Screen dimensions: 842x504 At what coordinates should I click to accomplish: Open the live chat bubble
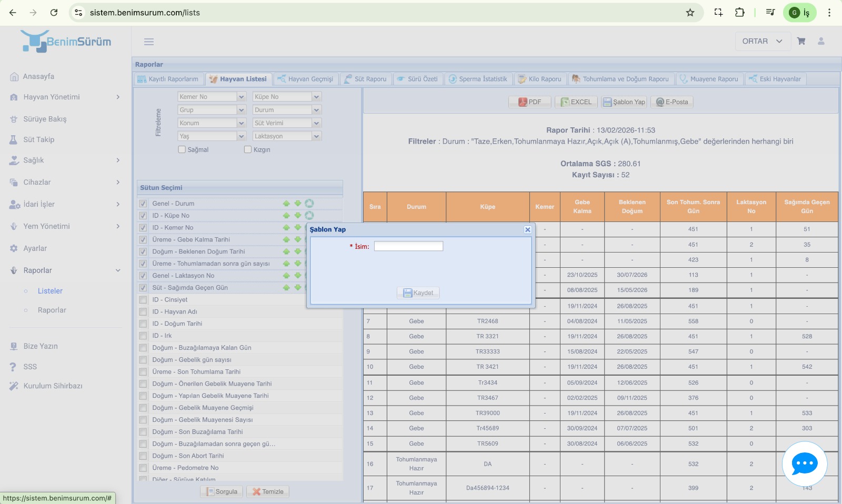(804, 463)
